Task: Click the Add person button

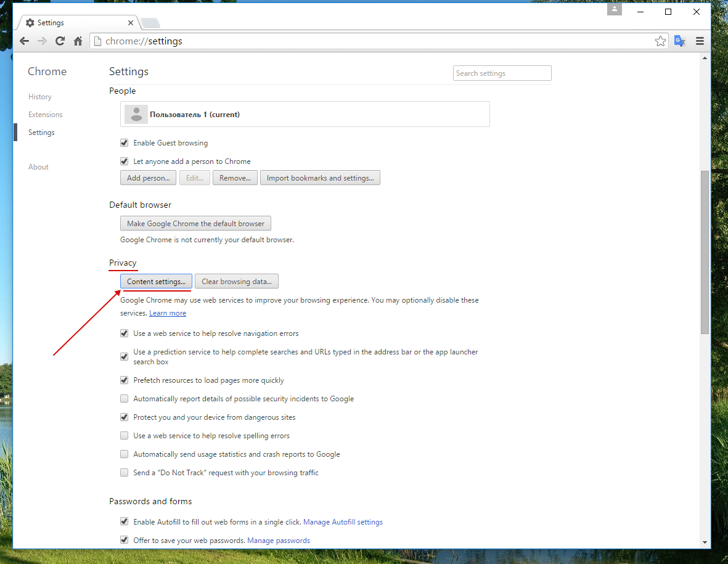Action: tap(148, 178)
